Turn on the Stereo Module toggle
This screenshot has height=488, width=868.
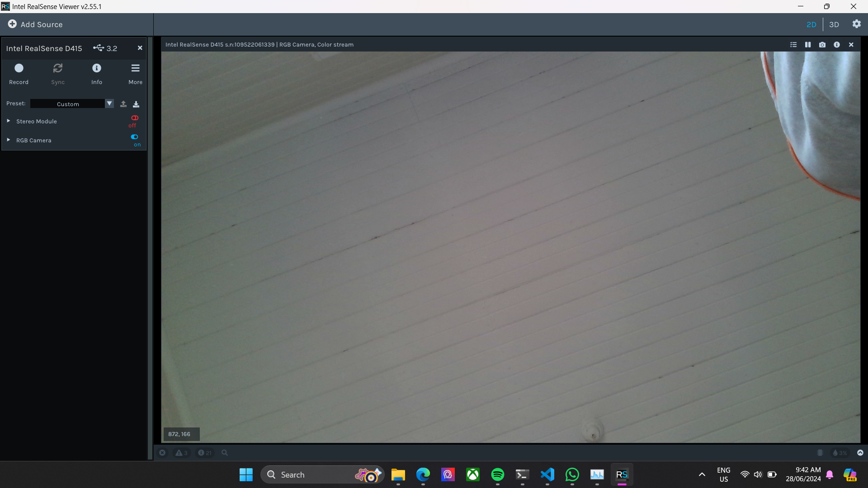134,118
